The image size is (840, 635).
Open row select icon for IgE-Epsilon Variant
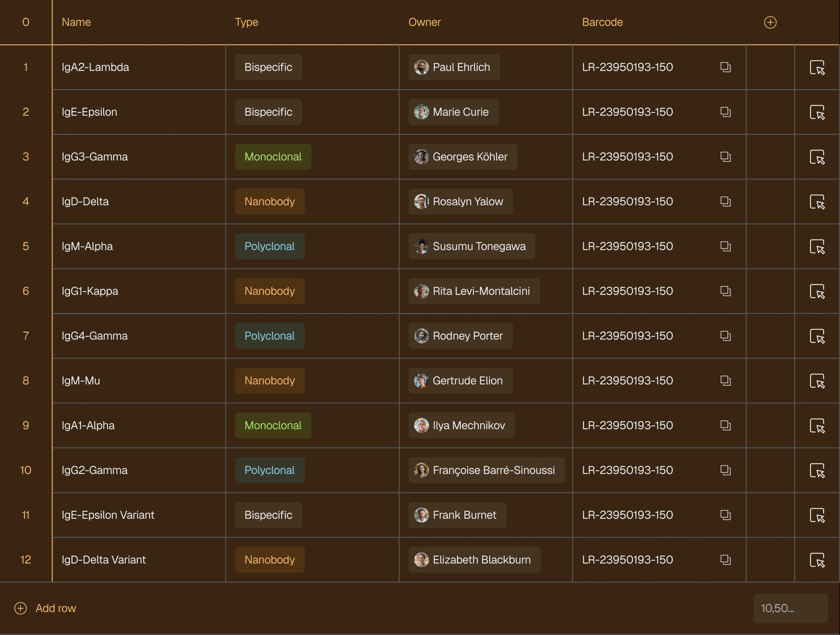click(817, 516)
